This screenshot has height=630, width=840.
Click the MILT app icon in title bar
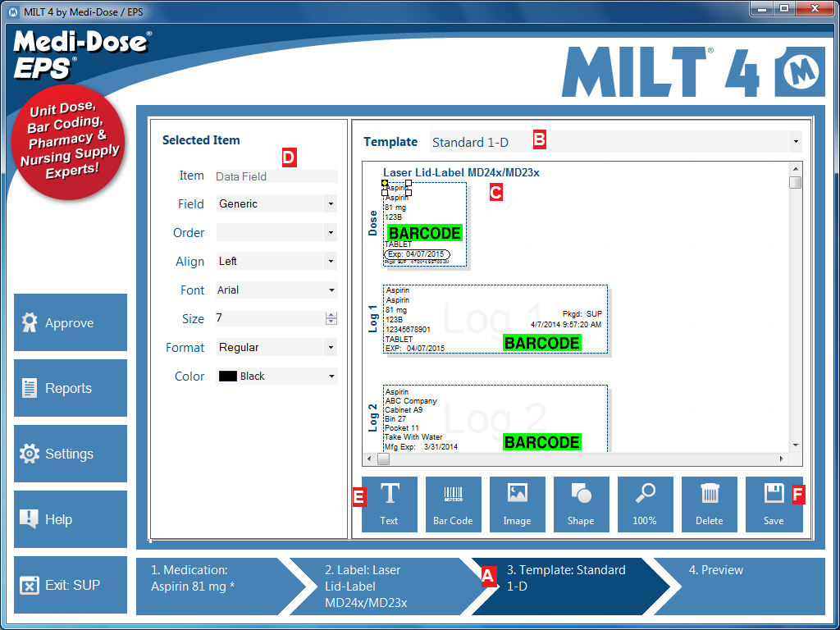pos(14,11)
